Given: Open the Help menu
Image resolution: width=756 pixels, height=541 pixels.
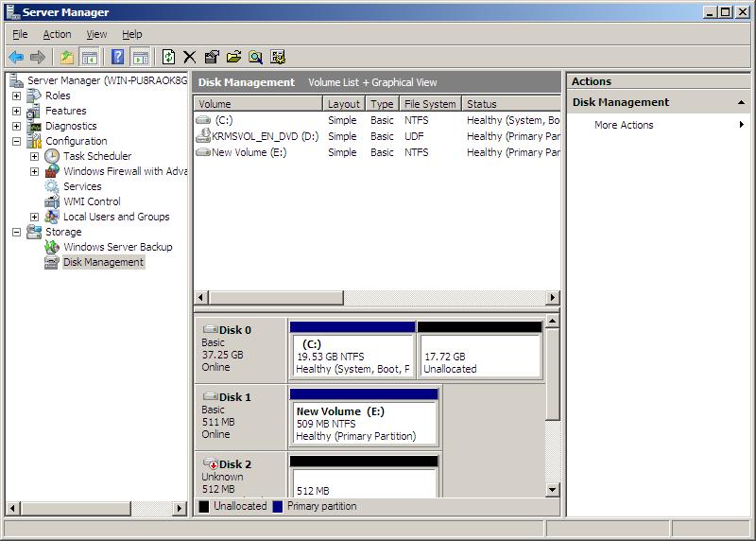Looking at the screenshot, I should coord(131,34).
